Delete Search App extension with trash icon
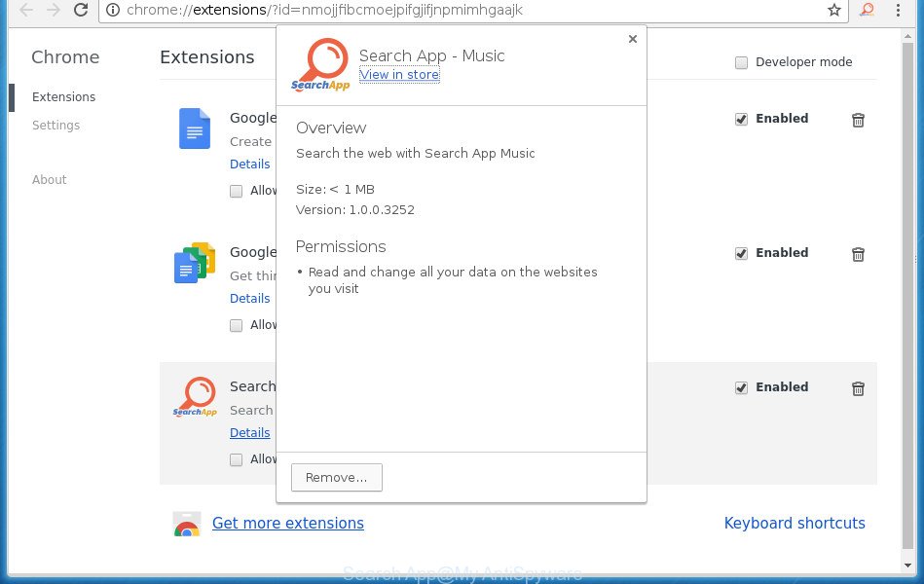The image size is (924, 584). click(x=858, y=389)
